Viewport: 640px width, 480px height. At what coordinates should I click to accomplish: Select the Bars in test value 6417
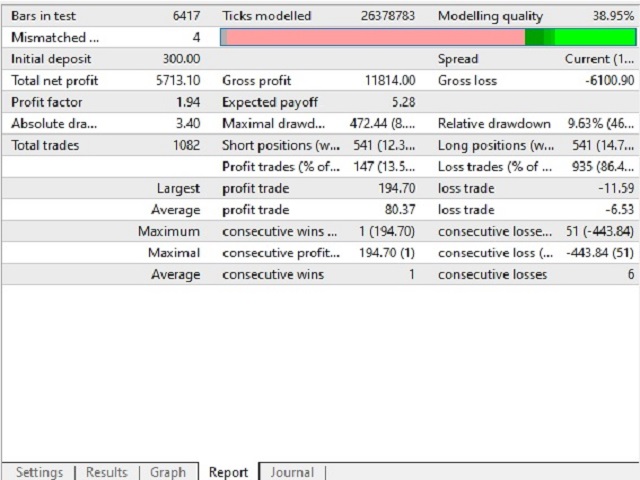click(186, 16)
